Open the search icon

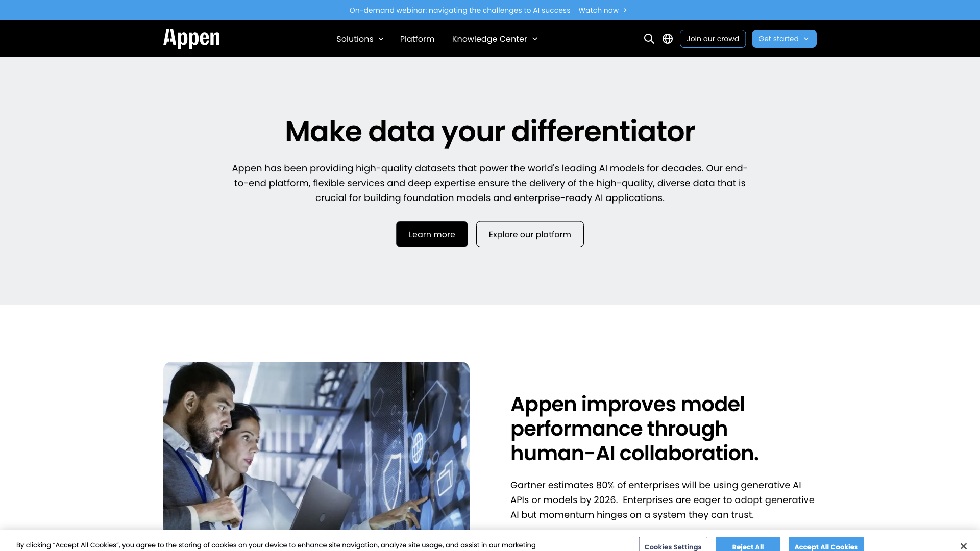(649, 38)
